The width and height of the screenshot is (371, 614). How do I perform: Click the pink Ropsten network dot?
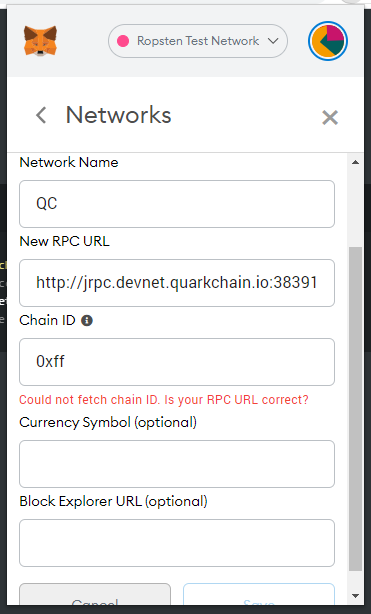(123, 41)
